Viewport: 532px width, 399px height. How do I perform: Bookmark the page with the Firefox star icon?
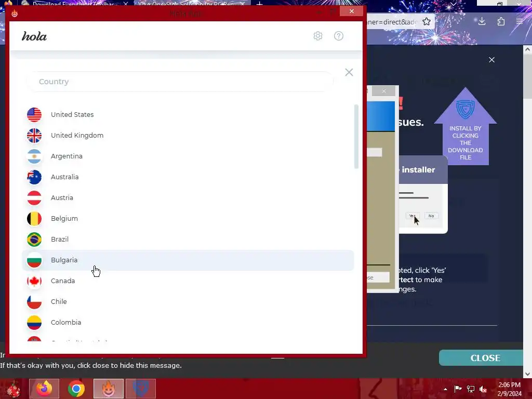coord(427,22)
